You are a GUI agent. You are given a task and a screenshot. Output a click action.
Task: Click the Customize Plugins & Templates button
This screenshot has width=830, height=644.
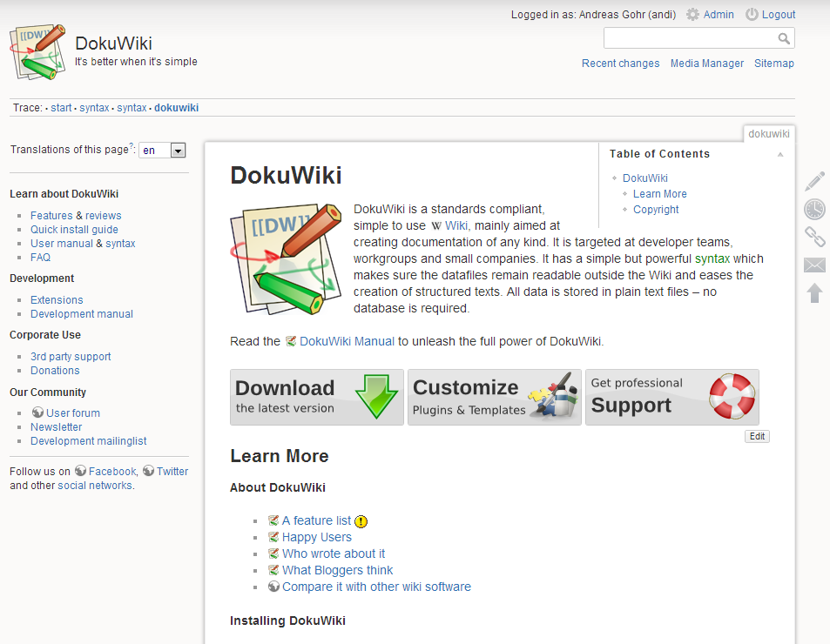[494, 397]
